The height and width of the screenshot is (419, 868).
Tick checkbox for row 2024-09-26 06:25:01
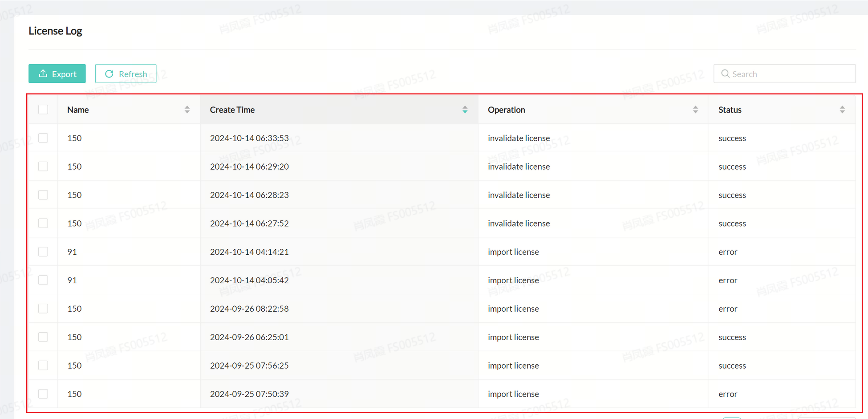coord(43,337)
